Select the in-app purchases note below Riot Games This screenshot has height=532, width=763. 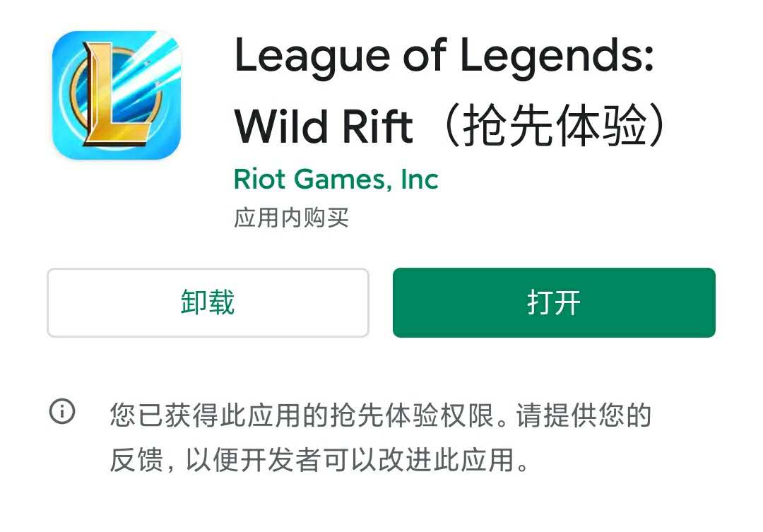coord(291,218)
